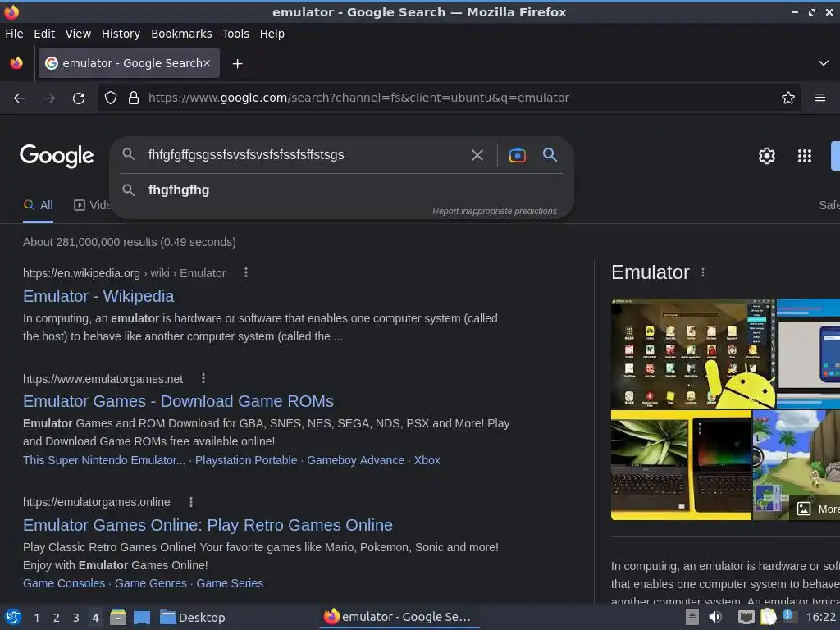Open Google quick settings gear
This screenshot has width=840, height=630.
click(767, 156)
